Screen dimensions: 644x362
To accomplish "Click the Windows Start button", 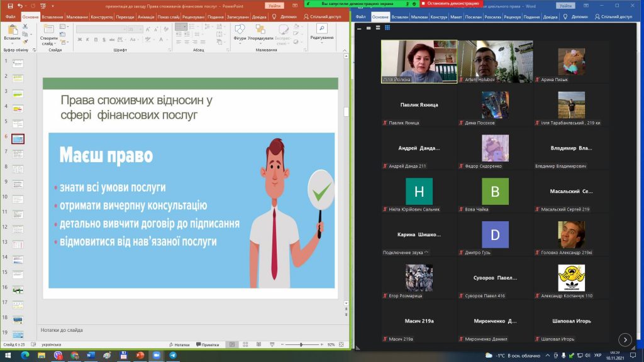I will [x=8, y=356].
